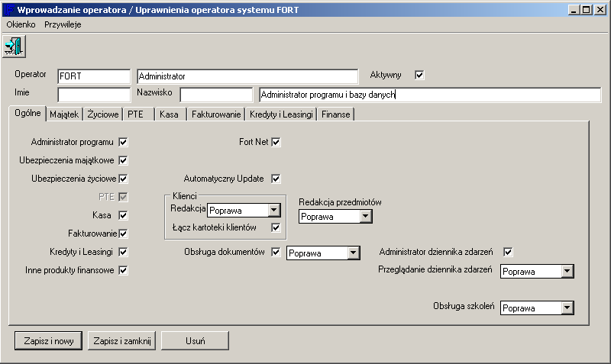611x364 pixels.
Task: Minimize the operator window
Action: click(574, 10)
